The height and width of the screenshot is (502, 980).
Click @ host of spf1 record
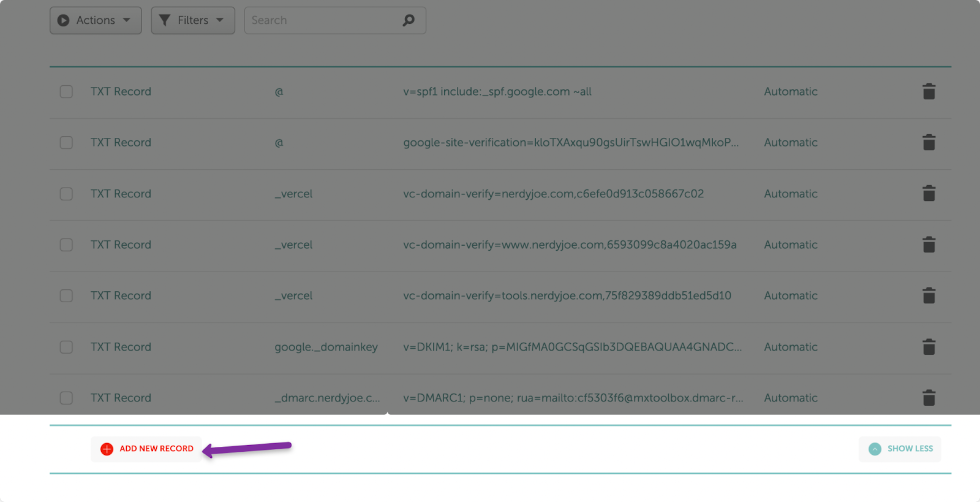[x=279, y=91]
